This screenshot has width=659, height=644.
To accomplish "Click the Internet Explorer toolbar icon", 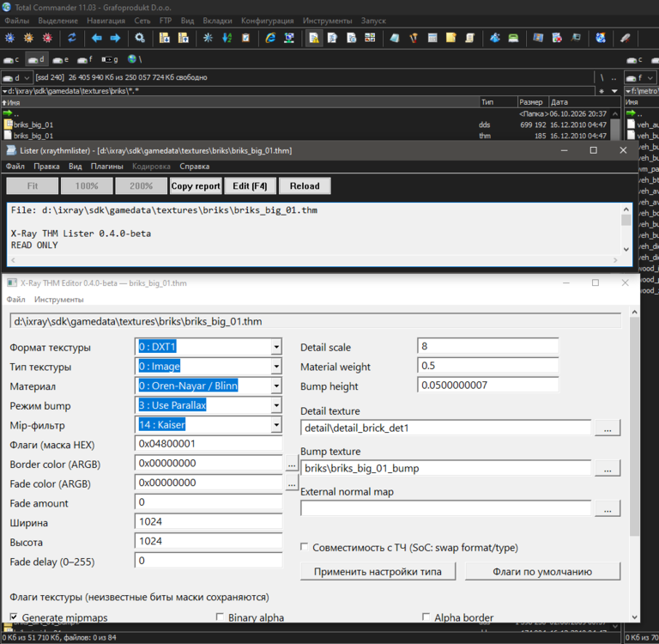I will 270,39.
